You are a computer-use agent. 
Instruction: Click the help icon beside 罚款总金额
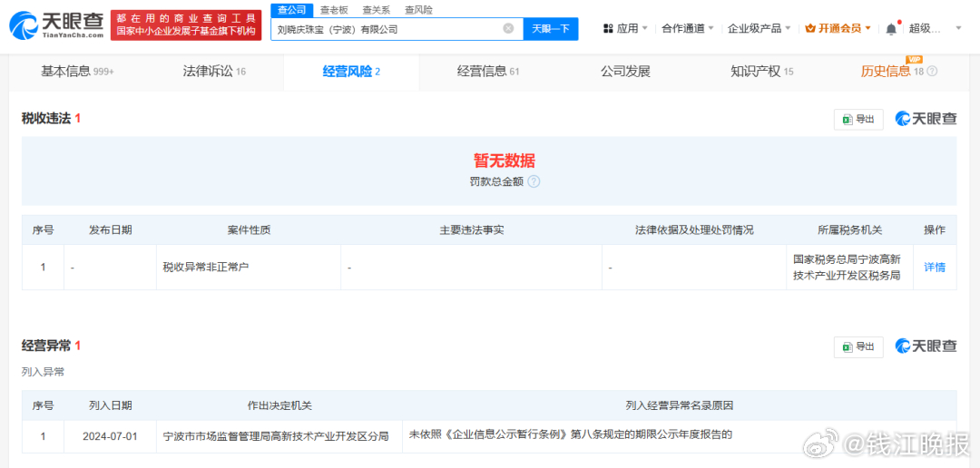coord(534,181)
